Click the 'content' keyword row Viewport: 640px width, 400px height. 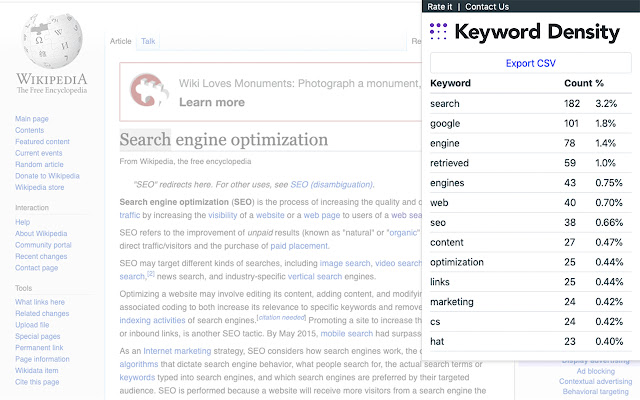point(531,242)
